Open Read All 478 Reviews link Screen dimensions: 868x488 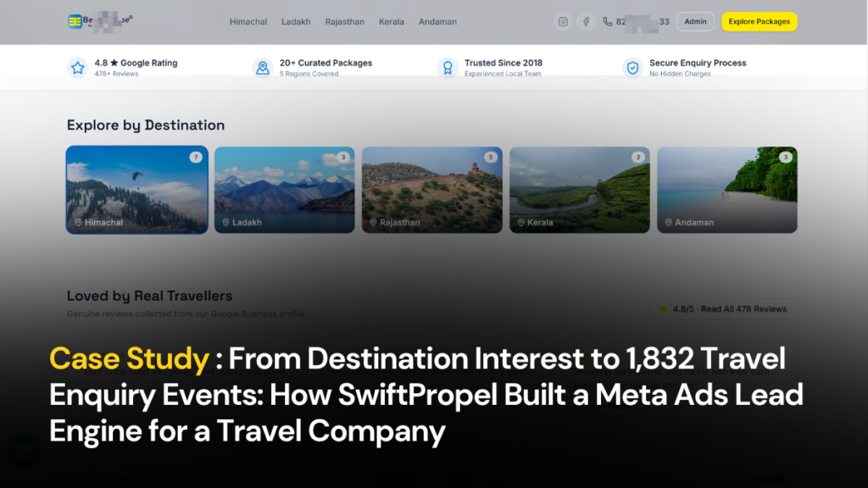pyautogui.click(x=723, y=308)
